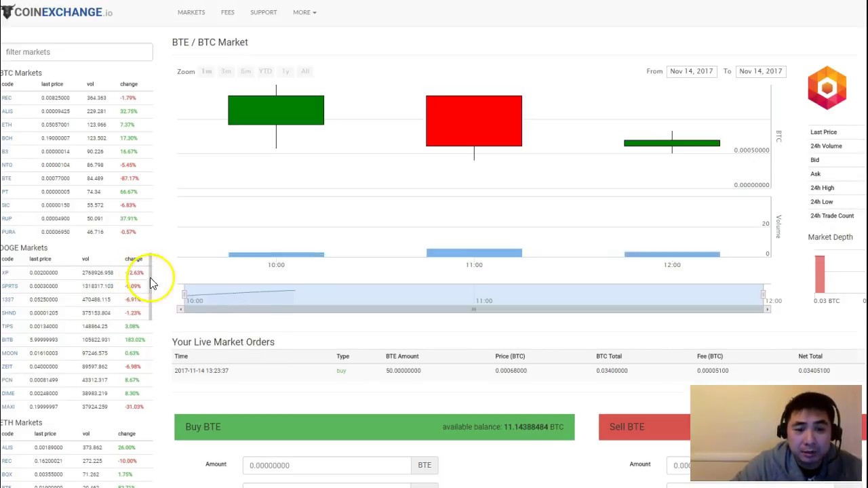868x488 pixels.
Task: Sort ETH Markets by change column
Action: click(127, 434)
